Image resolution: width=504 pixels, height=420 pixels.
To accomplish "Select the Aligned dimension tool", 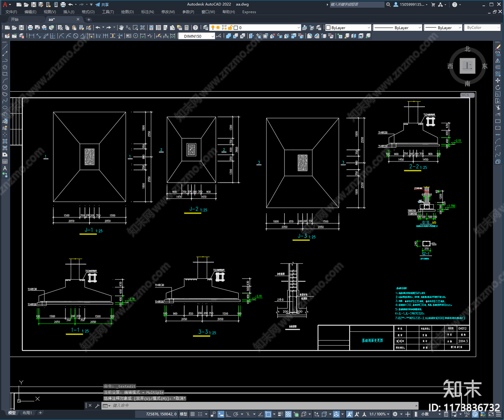I will [38, 36].
